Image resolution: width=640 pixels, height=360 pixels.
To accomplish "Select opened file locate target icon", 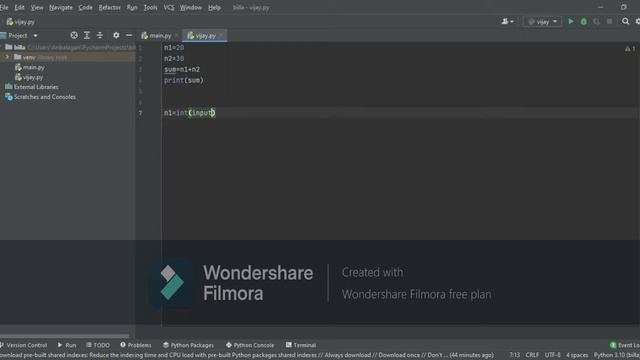I will coord(74,36).
